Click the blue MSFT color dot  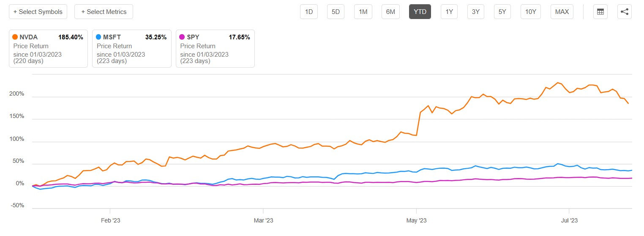(x=99, y=37)
